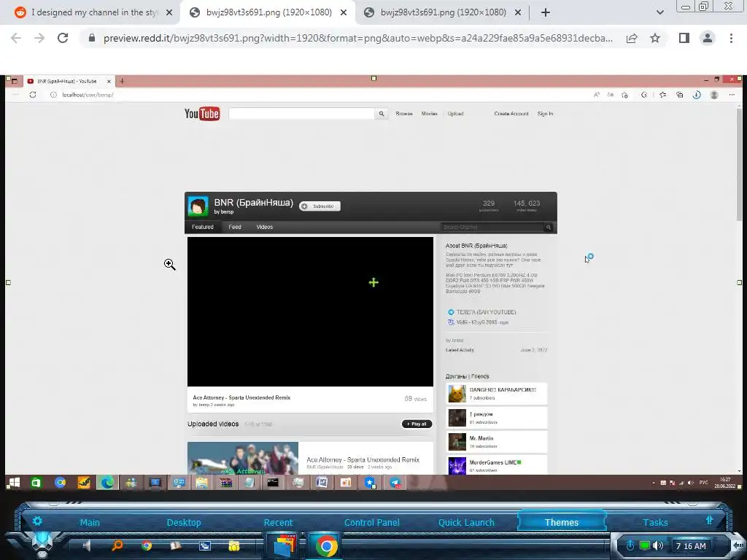Click the Ace Attorney video thumbnail
Viewport: 747px width, 560px height.
point(243,458)
